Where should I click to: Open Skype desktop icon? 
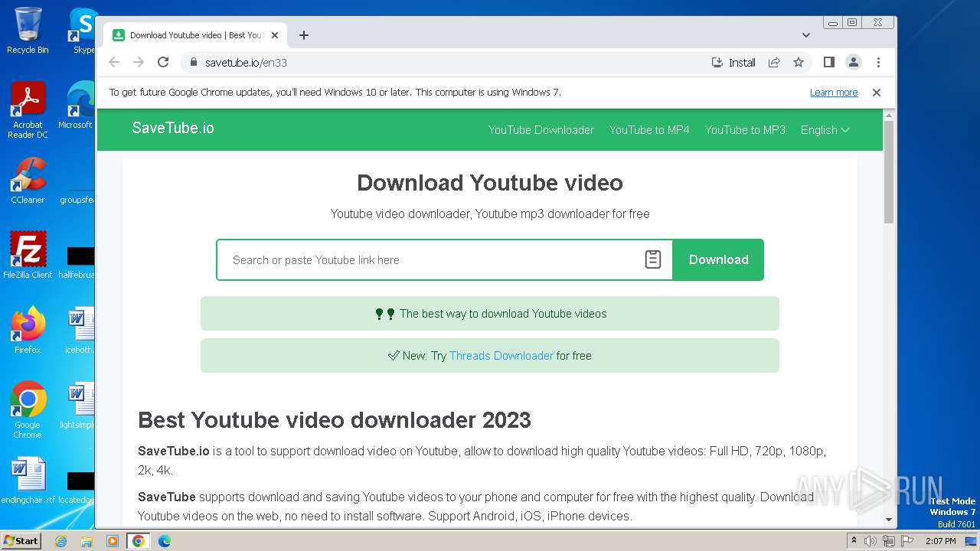click(82, 31)
